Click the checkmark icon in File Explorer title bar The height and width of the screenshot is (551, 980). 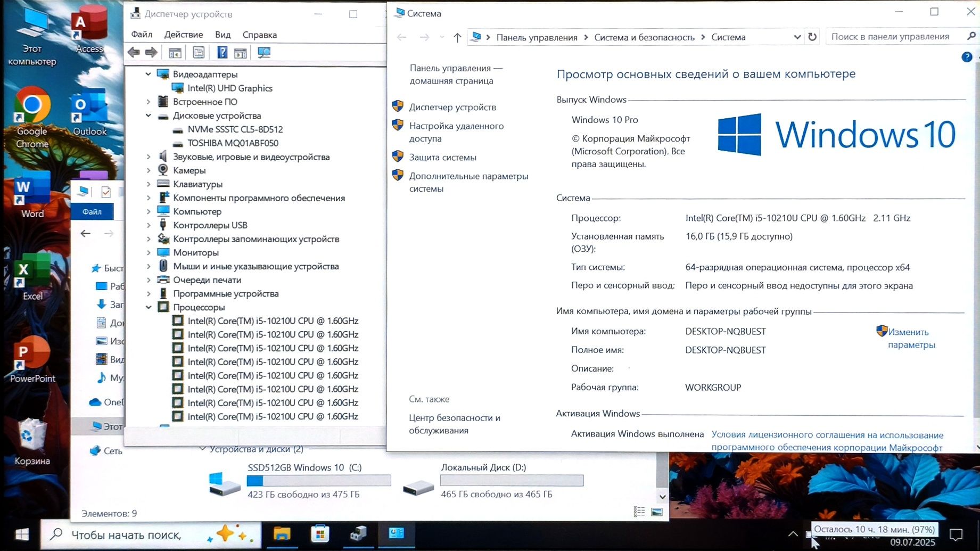tap(106, 192)
